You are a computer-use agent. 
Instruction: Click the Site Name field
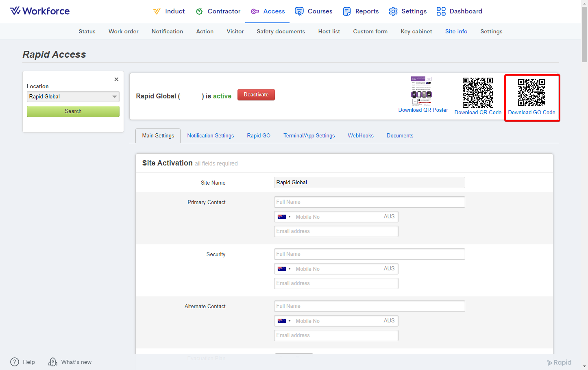coord(370,183)
